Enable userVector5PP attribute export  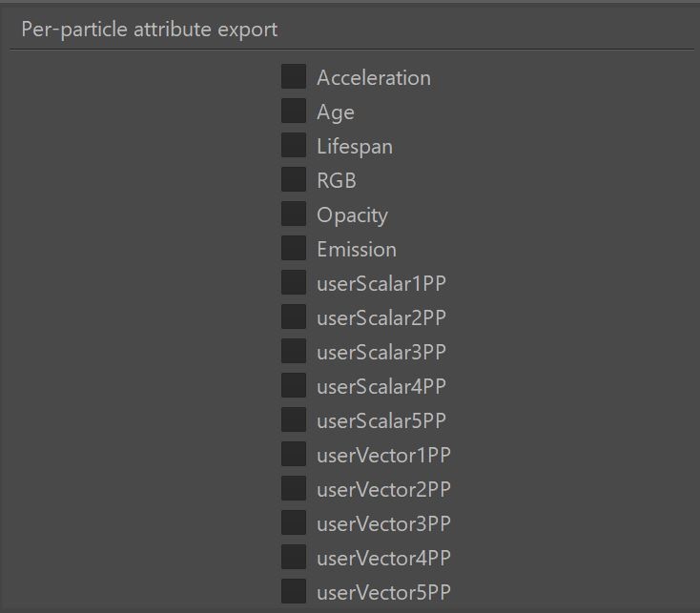[294, 592]
